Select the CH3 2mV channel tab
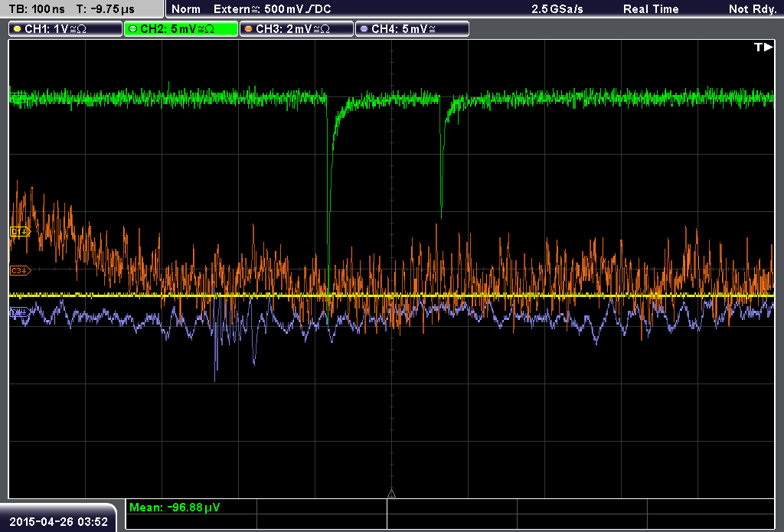This screenshot has height=532, width=784. [296, 29]
